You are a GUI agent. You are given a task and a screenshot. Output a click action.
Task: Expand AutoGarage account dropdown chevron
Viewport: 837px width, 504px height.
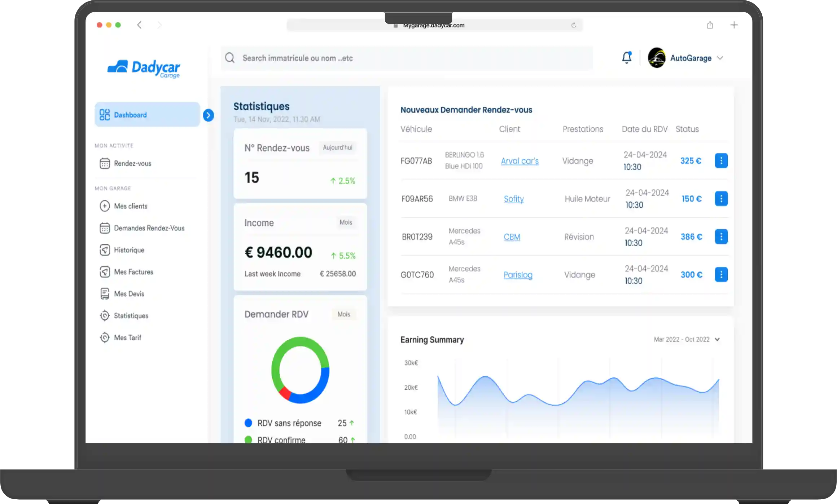click(720, 58)
